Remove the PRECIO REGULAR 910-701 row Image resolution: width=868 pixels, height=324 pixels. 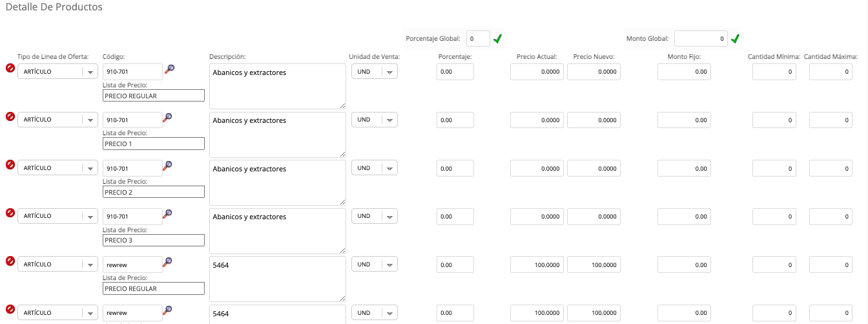coord(10,68)
